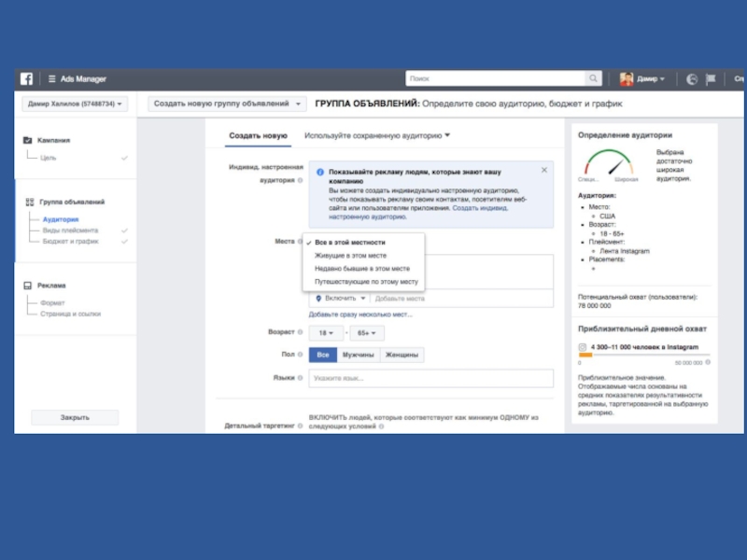Click Приблизительный дневной охват heading
Viewport: 747px width, 560px height.
(x=642, y=329)
